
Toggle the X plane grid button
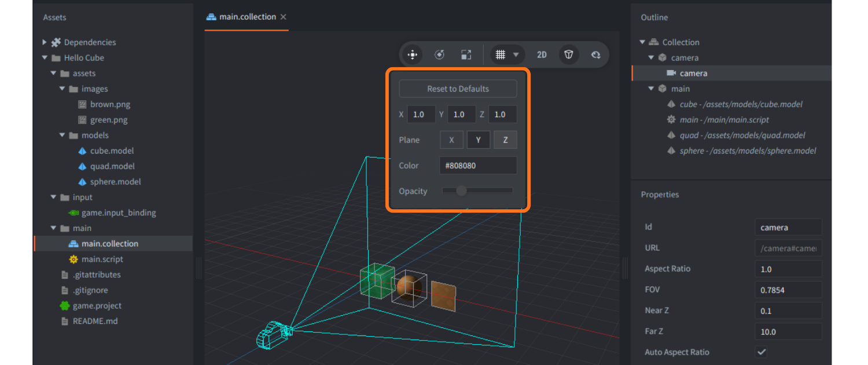click(451, 140)
